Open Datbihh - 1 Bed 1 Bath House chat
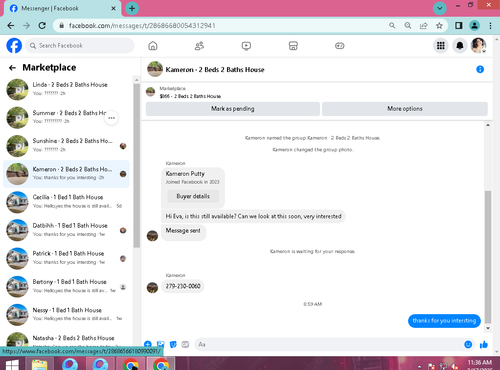The width and height of the screenshot is (500, 370). 67,230
